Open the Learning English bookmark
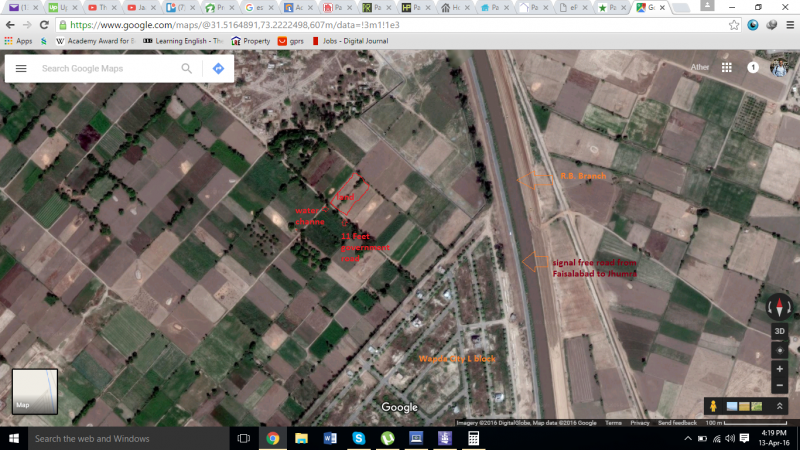 183,41
